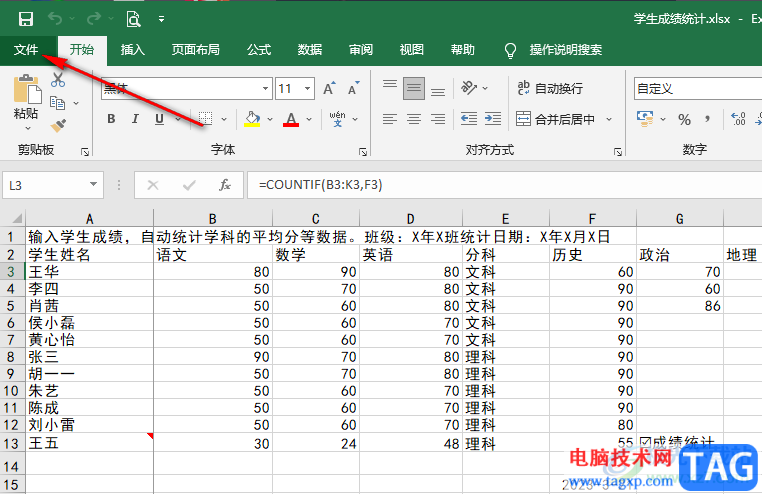Click the Select All corner triangle
This screenshot has height=494, width=762.
tap(16, 218)
